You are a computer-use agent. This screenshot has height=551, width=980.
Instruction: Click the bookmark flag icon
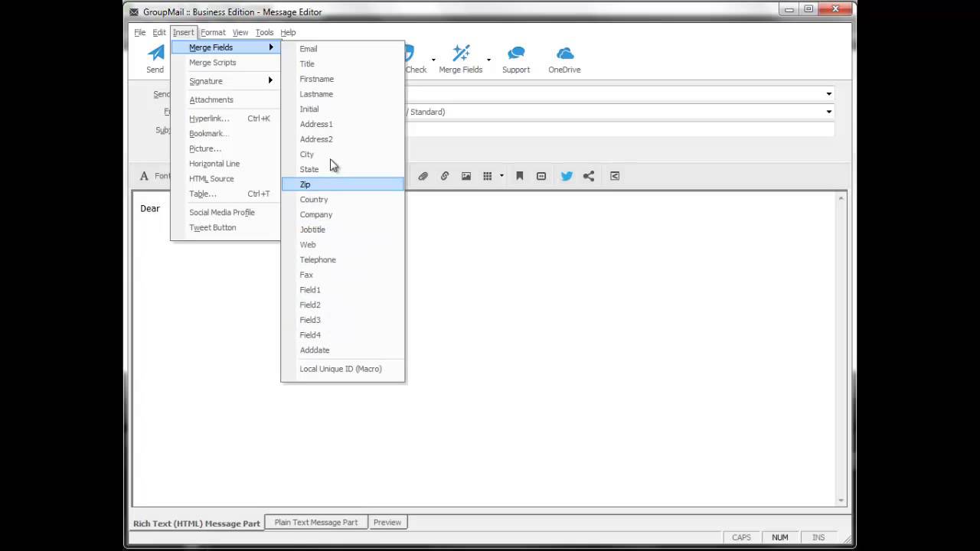pyautogui.click(x=519, y=176)
